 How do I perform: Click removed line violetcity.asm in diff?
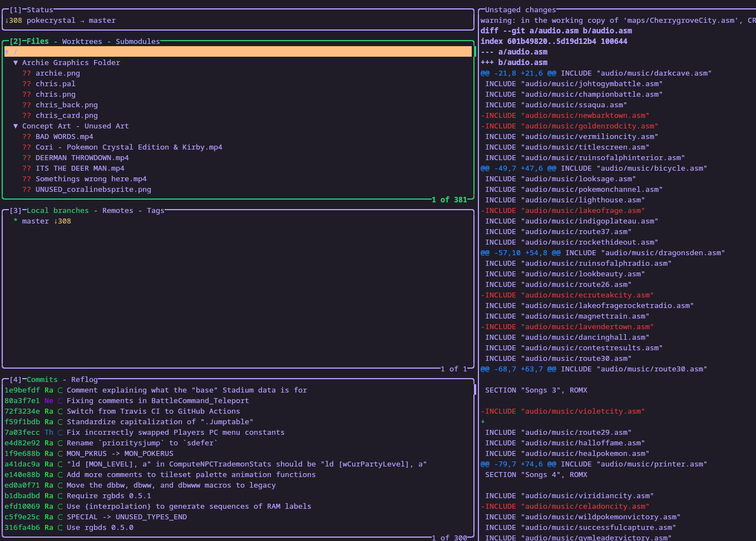pyautogui.click(x=563, y=411)
